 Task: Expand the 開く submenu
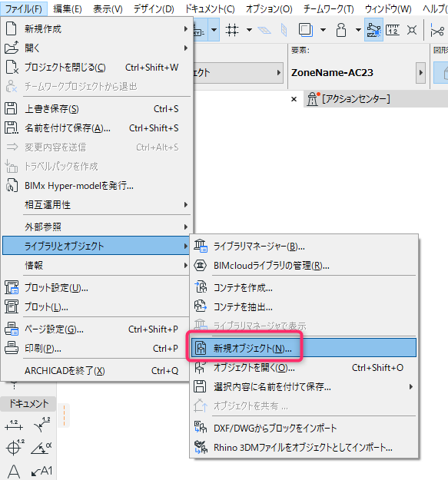click(97, 48)
